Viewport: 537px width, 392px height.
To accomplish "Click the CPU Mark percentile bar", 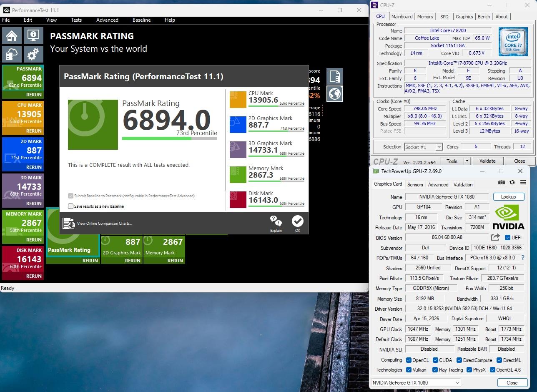I will click(x=276, y=106).
